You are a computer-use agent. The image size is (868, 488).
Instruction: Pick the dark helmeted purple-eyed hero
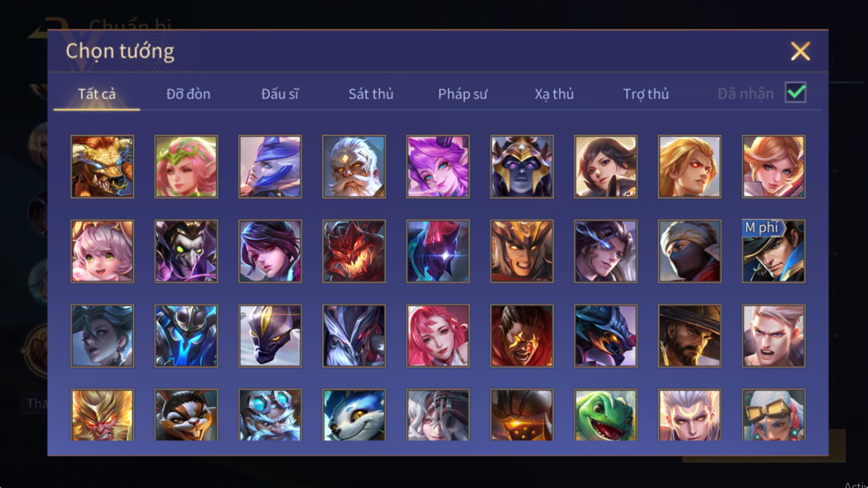coord(522,167)
